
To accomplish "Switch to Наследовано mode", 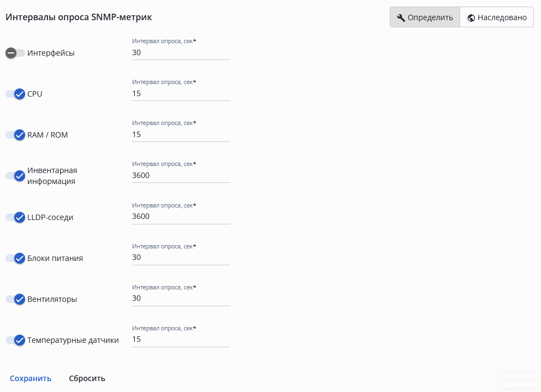I will pos(497,17).
